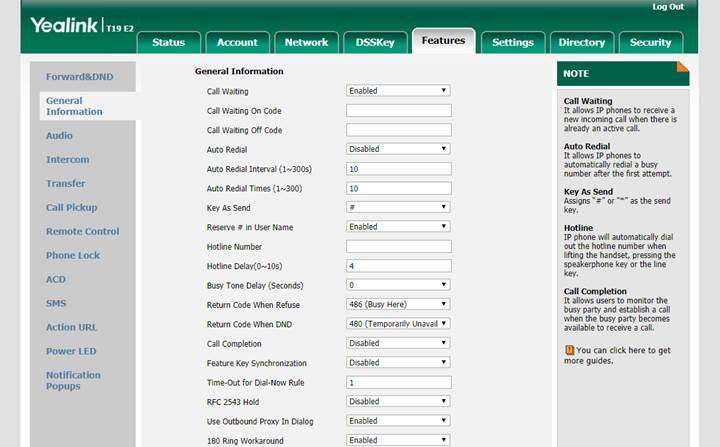Click the guide book icon in Note panel
The image size is (720, 447).
coord(569,350)
